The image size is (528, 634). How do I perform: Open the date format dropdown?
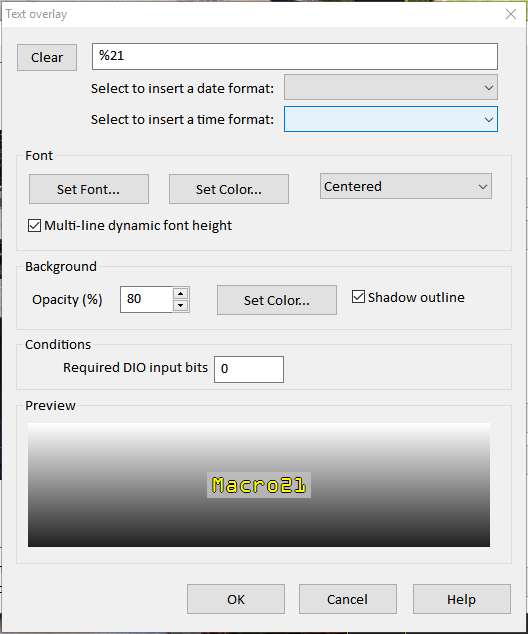pyautogui.click(x=391, y=87)
